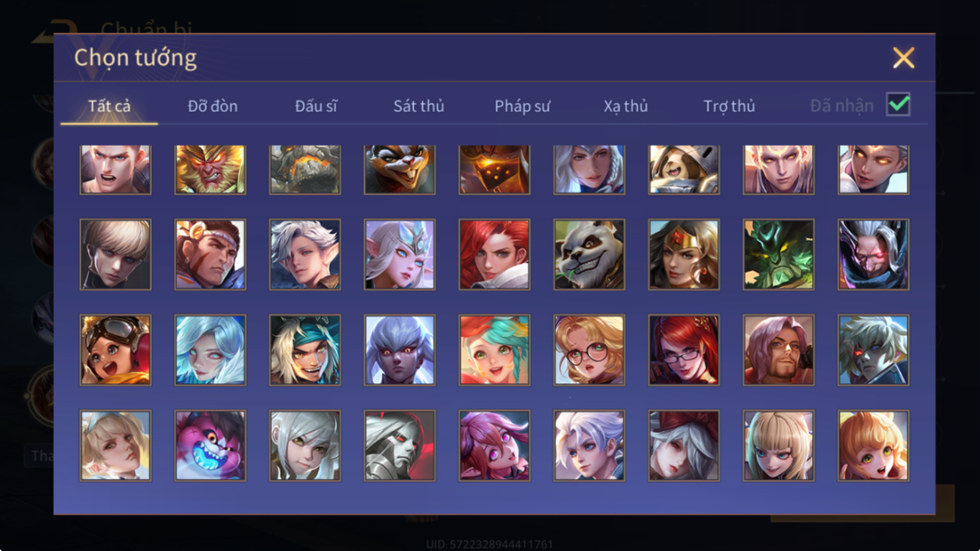Pick the red-haired woman wearing glasses

tap(684, 350)
